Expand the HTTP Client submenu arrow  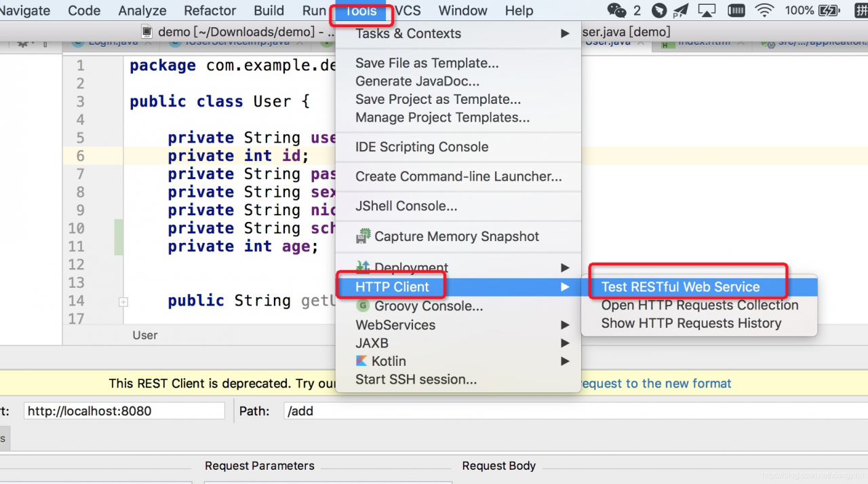564,287
